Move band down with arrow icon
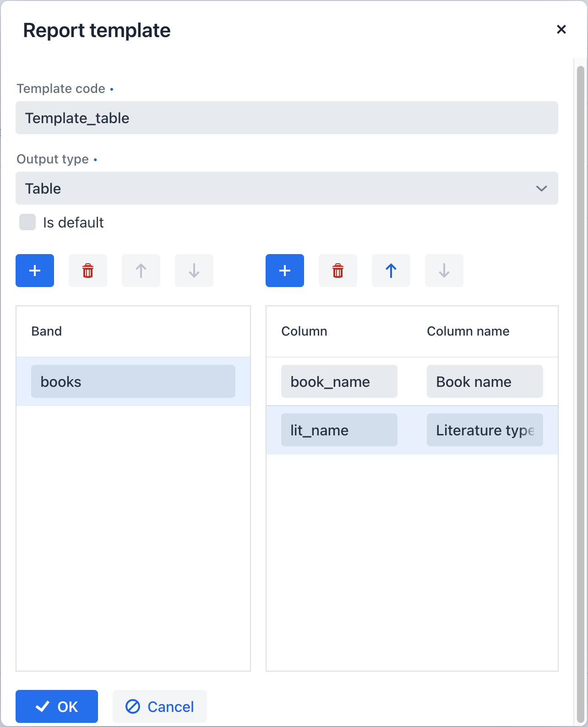Viewport: 588px width, 727px height. (x=194, y=271)
